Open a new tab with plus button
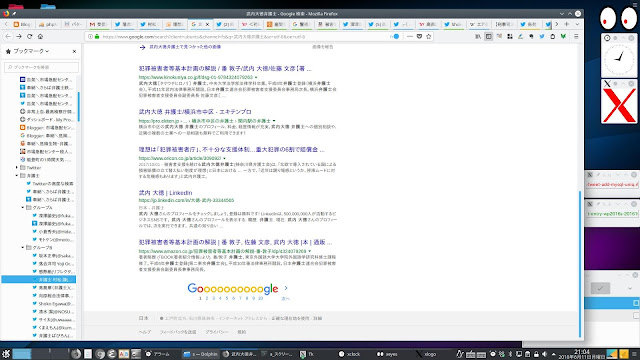The width and height of the screenshot is (640, 360). 567,24
